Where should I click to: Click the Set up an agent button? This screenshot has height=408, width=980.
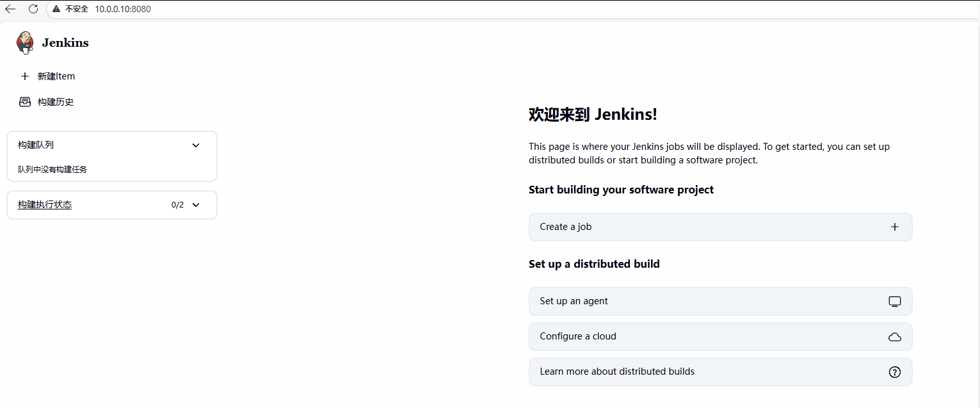tap(720, 301)
